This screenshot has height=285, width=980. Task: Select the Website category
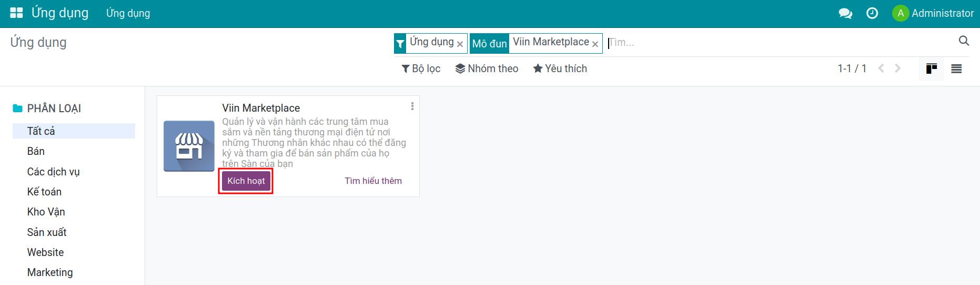click(x=74, y=252)
